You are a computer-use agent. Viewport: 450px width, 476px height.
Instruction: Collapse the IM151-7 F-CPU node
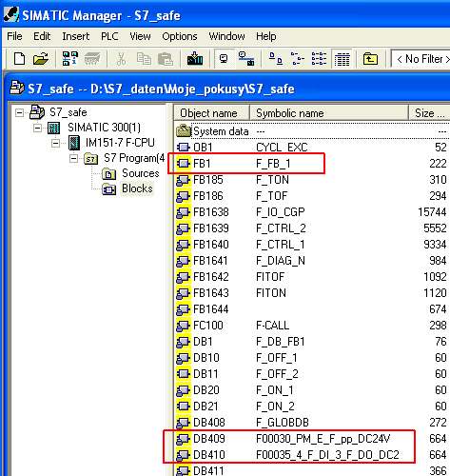[x=55, y=144]
